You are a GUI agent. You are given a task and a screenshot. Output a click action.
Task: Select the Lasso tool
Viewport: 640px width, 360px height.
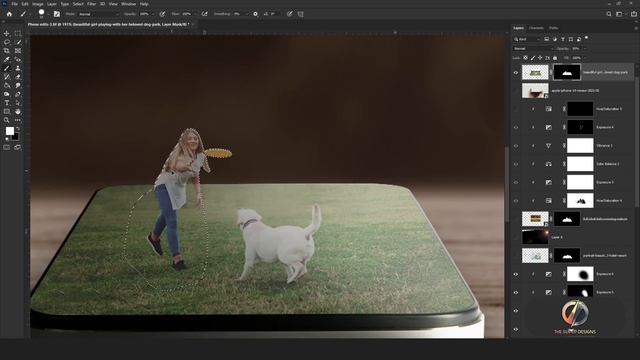point(7,42)
